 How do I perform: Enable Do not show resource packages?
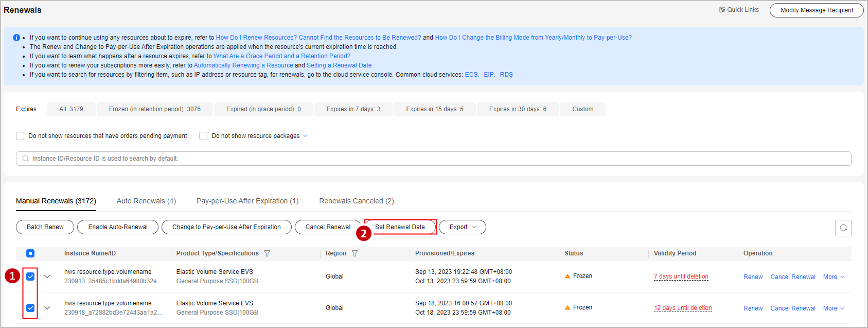point(203,136)
